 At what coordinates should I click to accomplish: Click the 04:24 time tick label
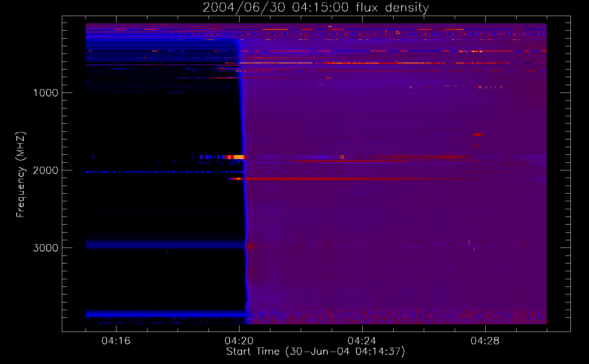[362, 341]
